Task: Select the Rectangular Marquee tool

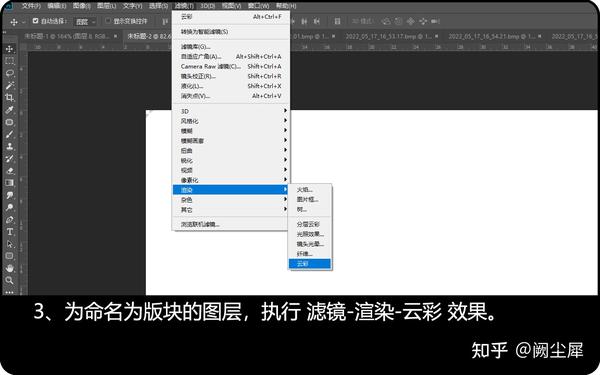Action: (10, 61)
